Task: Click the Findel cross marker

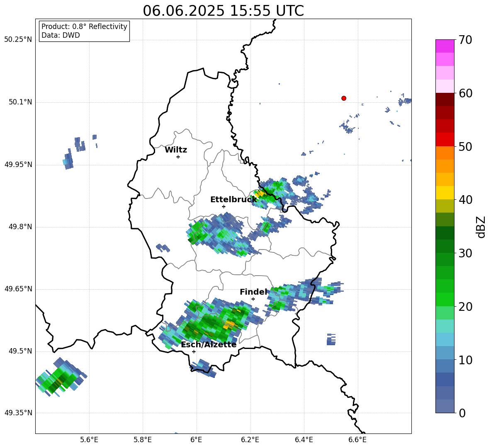Action: 253,299
